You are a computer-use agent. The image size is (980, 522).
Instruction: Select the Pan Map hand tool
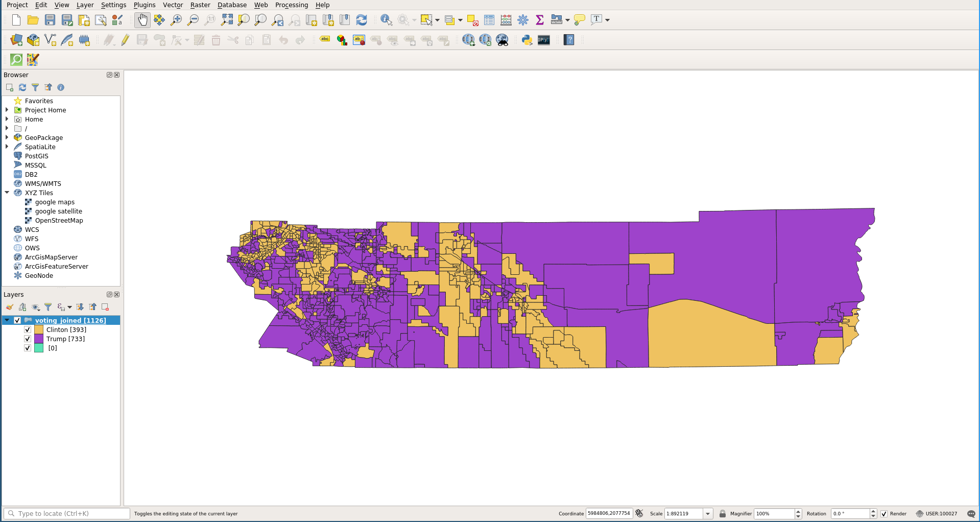(142, 20)
